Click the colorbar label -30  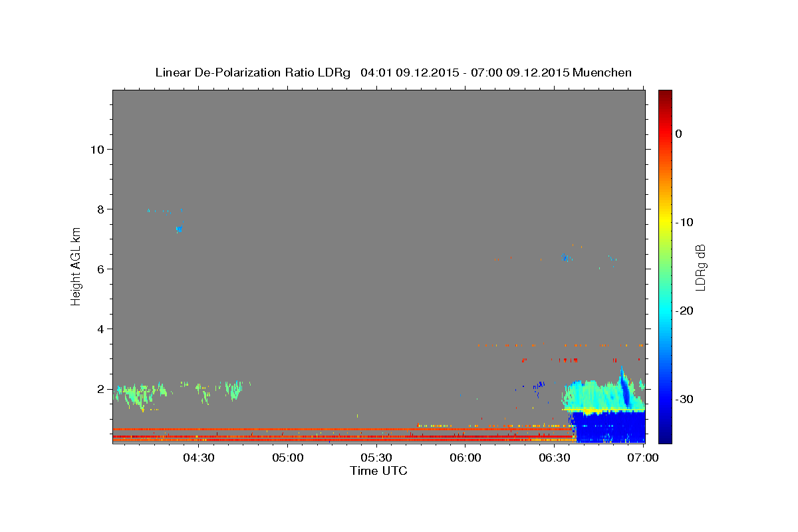pos(684,399)
